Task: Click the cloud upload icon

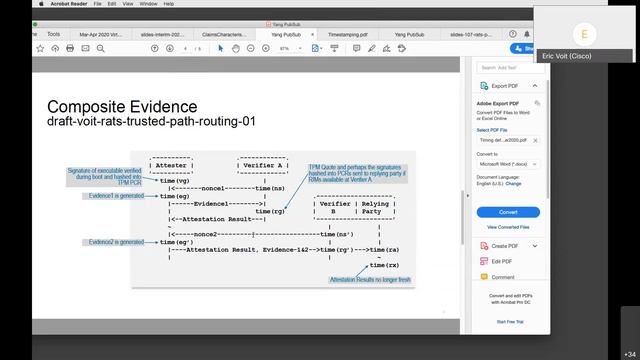Action: (x=55, y=49)
